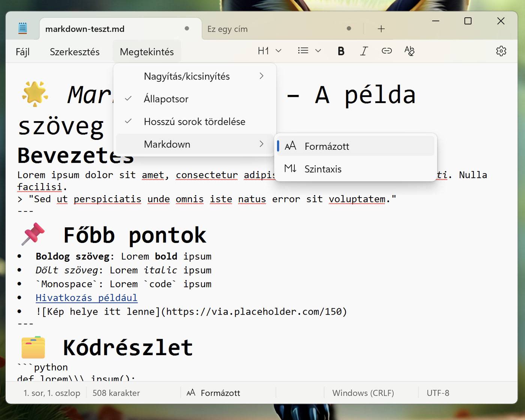Select the Szintaxis view mode
The height and width of the screenshot is (420, 525).
click(x=355, y=169)
